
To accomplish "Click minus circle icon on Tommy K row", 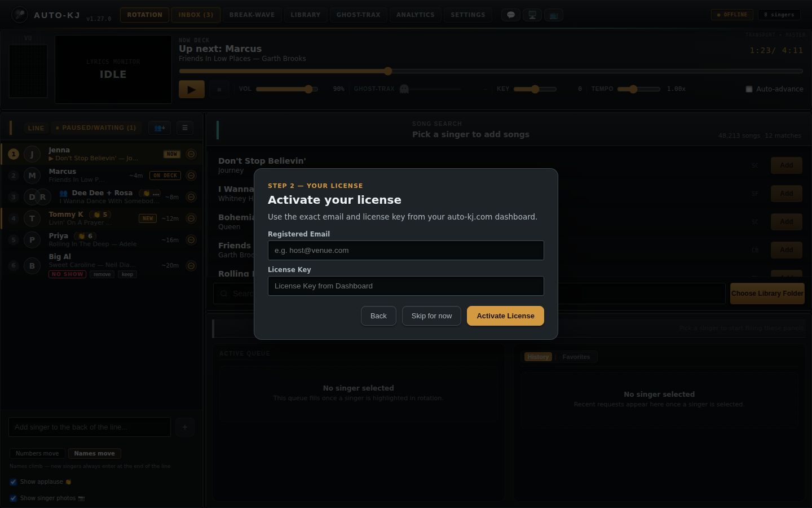I will click(x=191, y=218).
